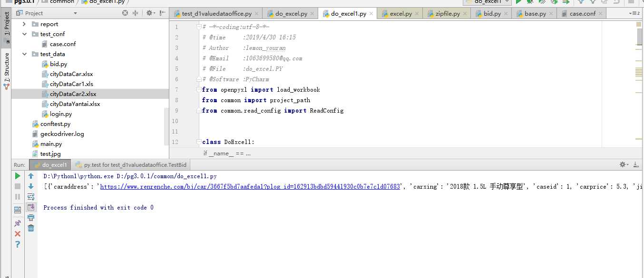
Task: Select the do_excel1 Run tab
Action: (50, 165)
